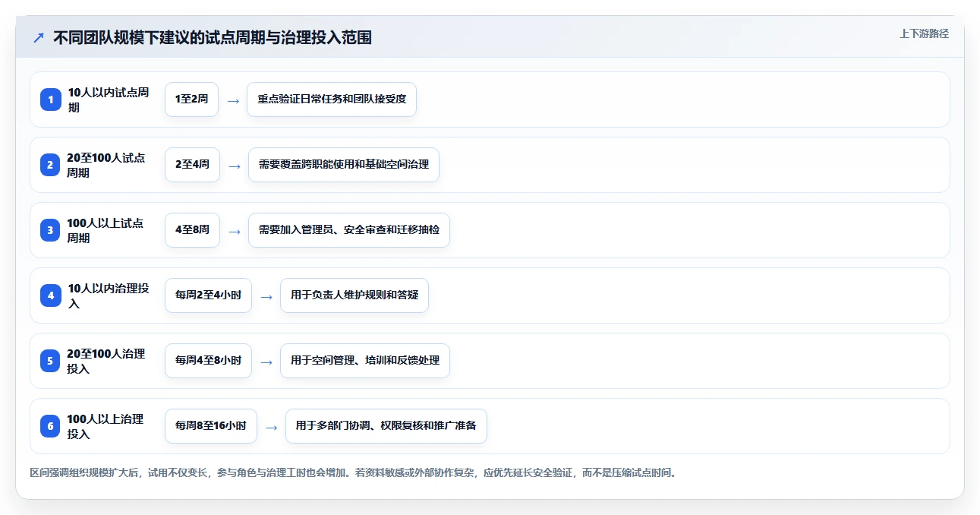Click the 需要覆盖跨职能使用和基础空间治理 box

(x=344, y=165)
